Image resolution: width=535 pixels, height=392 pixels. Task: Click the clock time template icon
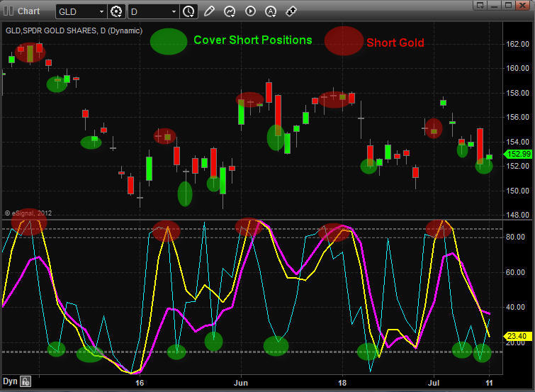pyautogui.click(x=188, y=11)
